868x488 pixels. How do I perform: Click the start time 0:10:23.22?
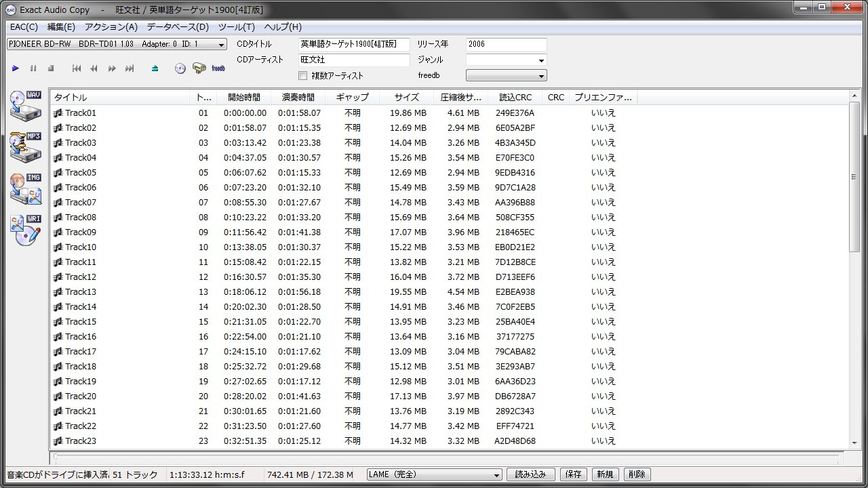[x=245, y=218]
